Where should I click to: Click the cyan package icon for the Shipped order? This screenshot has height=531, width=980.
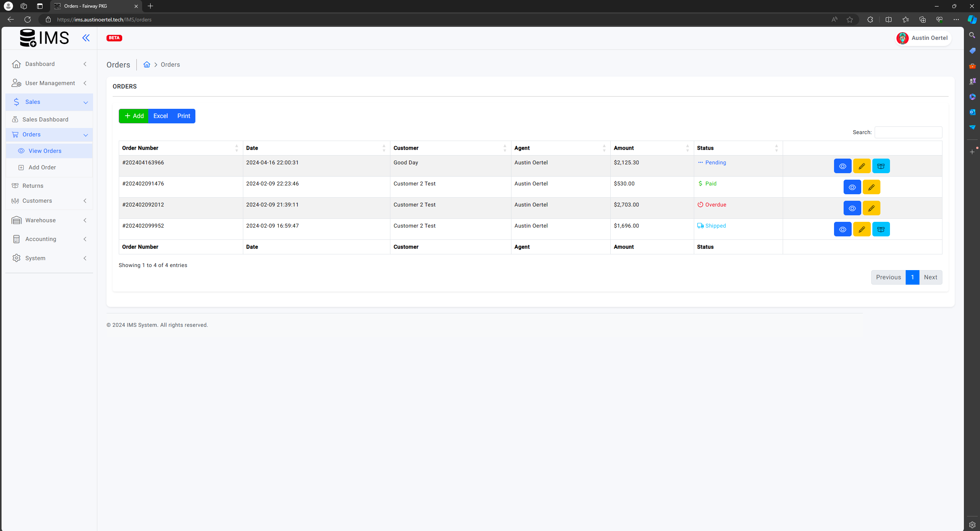point(880,229)
